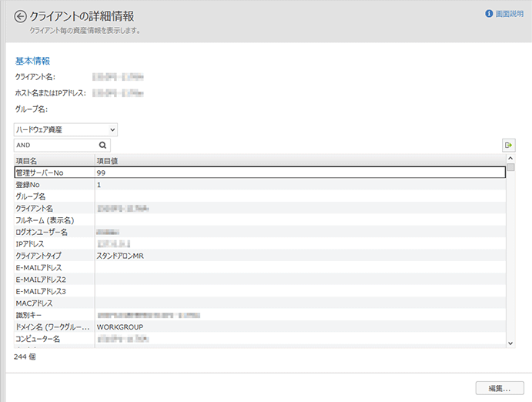The height and width of the screenshot is (402, 532).
Task: Click the 編集... button
Action: [500, 388]
